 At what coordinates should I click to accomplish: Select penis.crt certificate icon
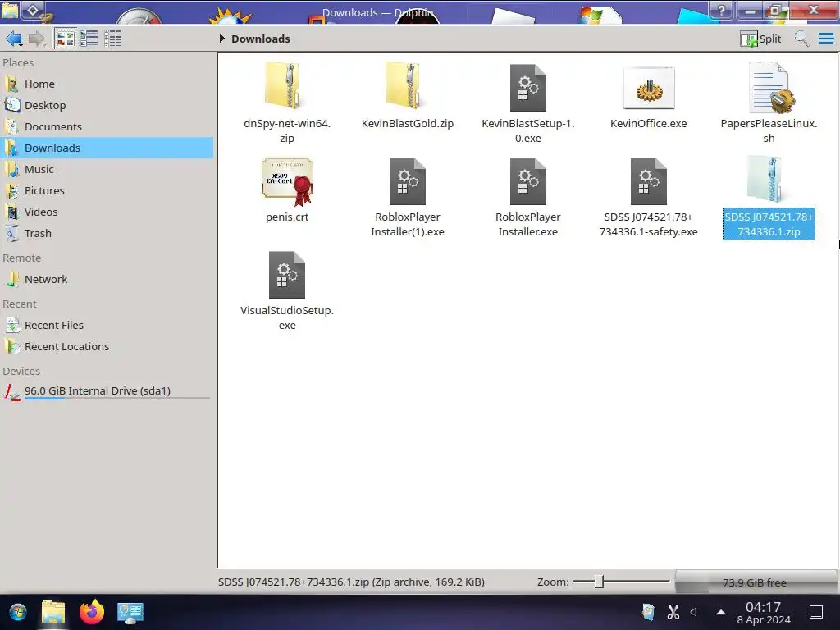coord(286,181)
